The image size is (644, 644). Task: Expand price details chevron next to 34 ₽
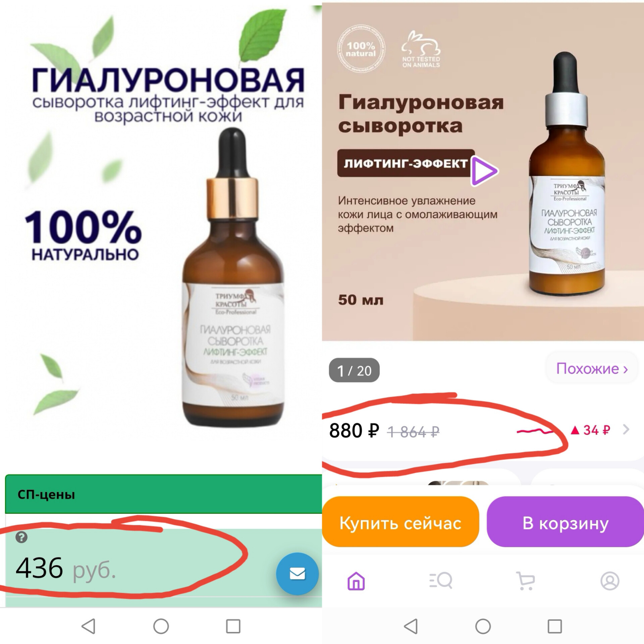[626, 429]
